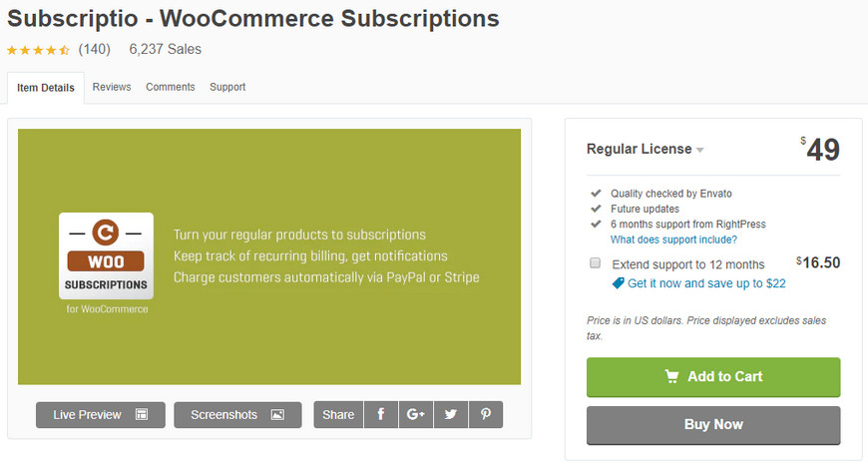Share item on Facebook icon
This screenshot has width=868, height=471.
click(381, 414)
